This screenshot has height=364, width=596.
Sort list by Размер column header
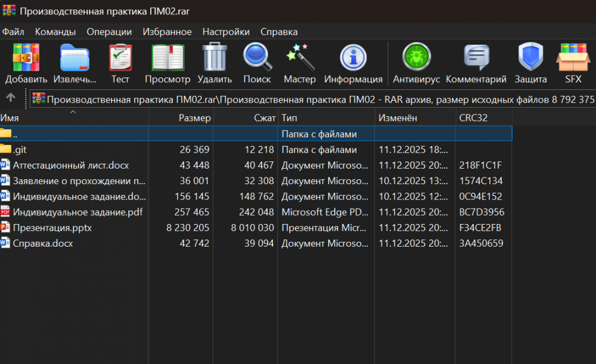click(194, 118)
